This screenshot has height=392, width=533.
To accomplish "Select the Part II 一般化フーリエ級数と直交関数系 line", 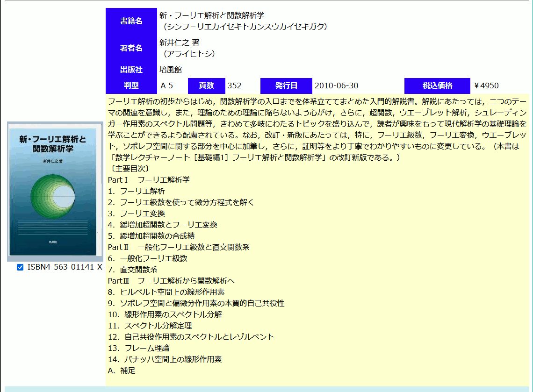I will (x=179, y=247).
